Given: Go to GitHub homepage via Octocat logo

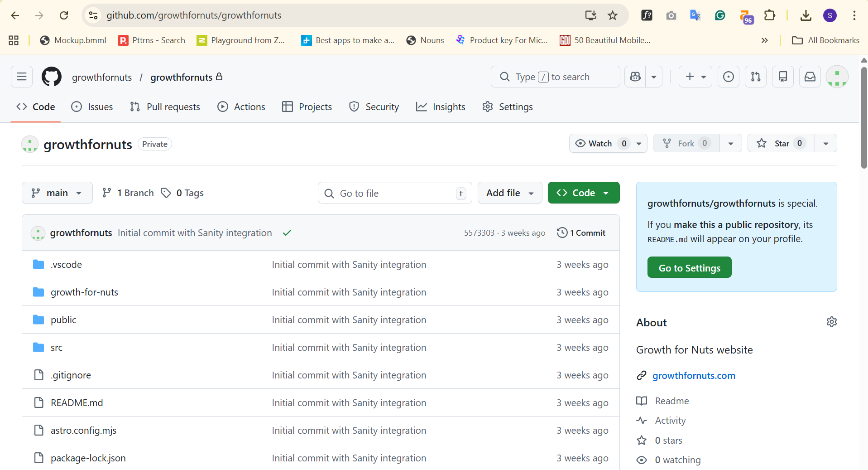Looking at the screenshot, I should pos(52,77).
